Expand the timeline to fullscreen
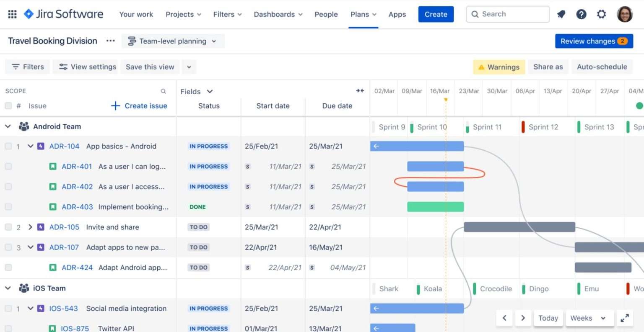Viewport: 644px width, 332px height. click(x=624, y=318)
